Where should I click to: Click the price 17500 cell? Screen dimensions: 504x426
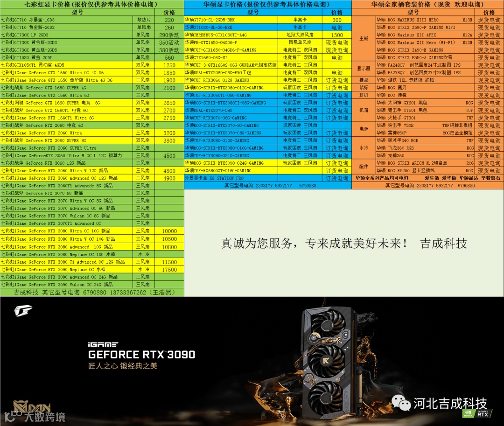point(169,270)
